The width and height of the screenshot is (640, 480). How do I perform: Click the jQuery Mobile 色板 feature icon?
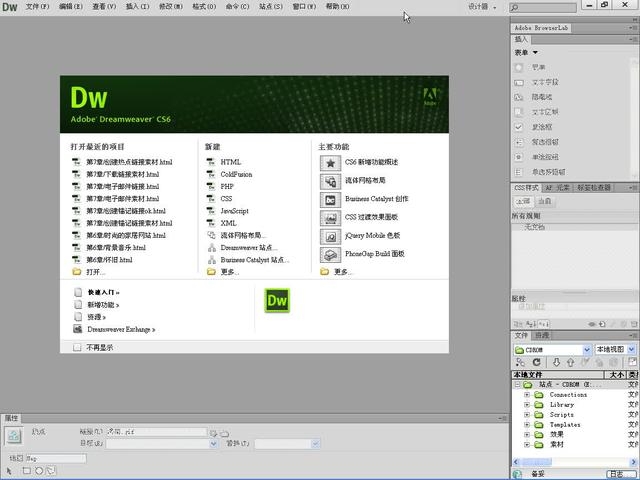[x=330, y=236]
